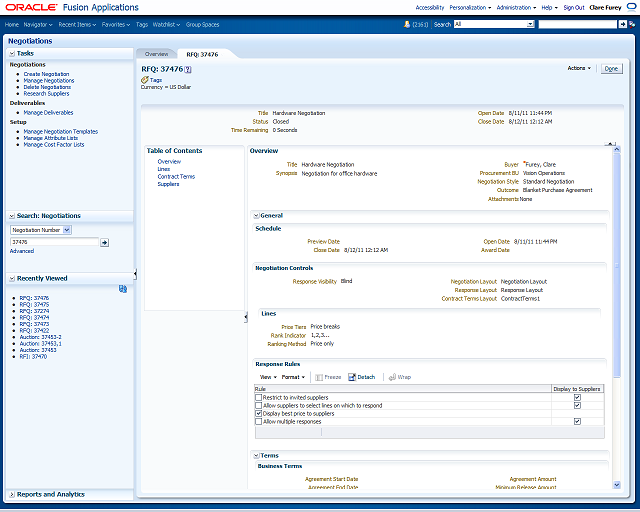The height and width of the screenshot is (512, 640).
Task: Open the Actions dropdown menu
Action: 579,68
